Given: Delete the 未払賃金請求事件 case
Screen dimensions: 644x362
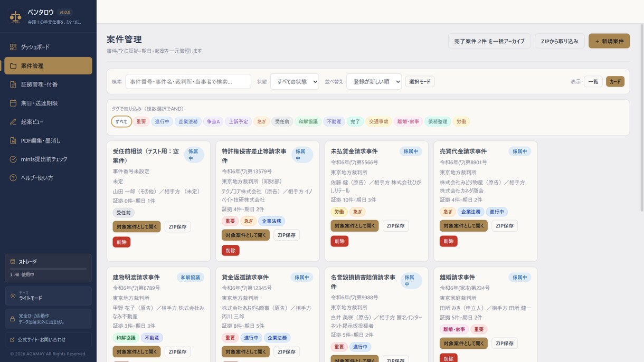Looking at the screenshot, I should tap(339, 241).
